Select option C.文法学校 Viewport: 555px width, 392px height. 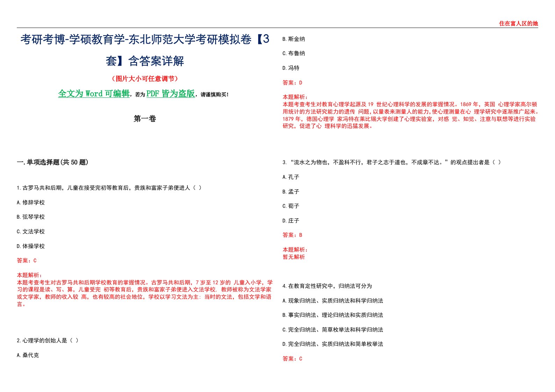coord(31,232)
